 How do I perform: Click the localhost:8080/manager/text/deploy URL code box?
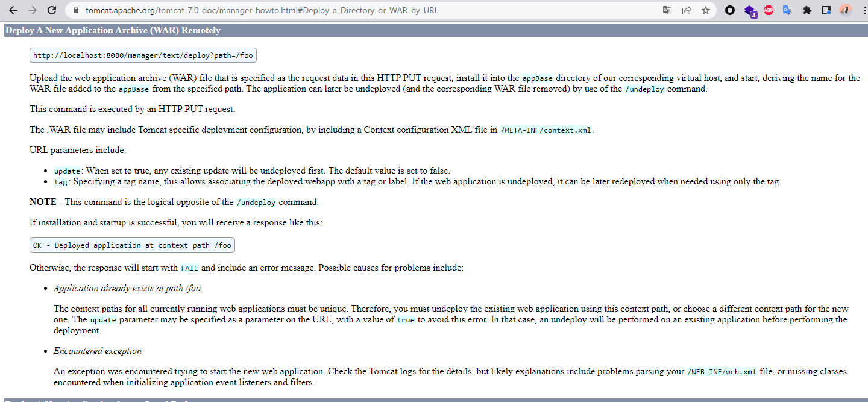[x=143, y=55]
